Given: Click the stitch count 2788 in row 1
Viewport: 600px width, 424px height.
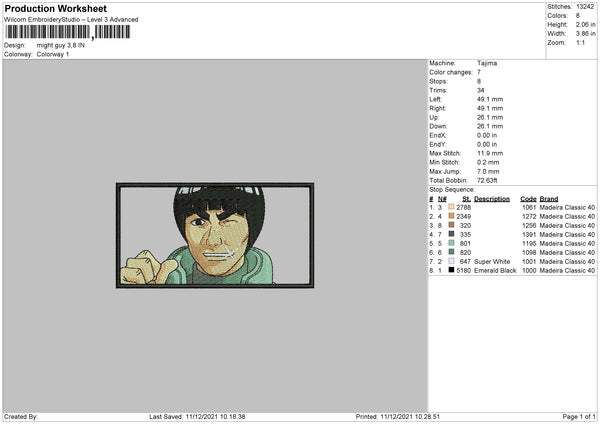Looking at the screenshot, I should (x=463, y=207).
